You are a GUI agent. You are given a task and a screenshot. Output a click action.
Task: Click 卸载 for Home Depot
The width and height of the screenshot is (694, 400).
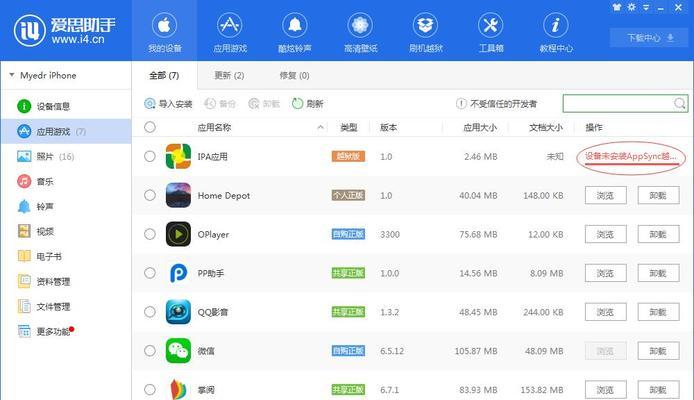658,195
